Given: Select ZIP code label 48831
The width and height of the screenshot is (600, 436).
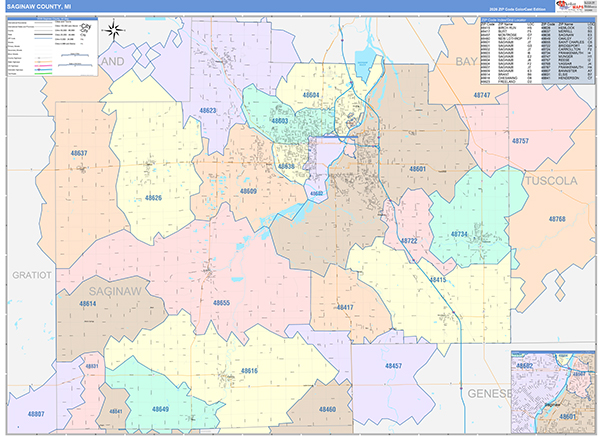Looking at the screenshot, I should 92,366.
